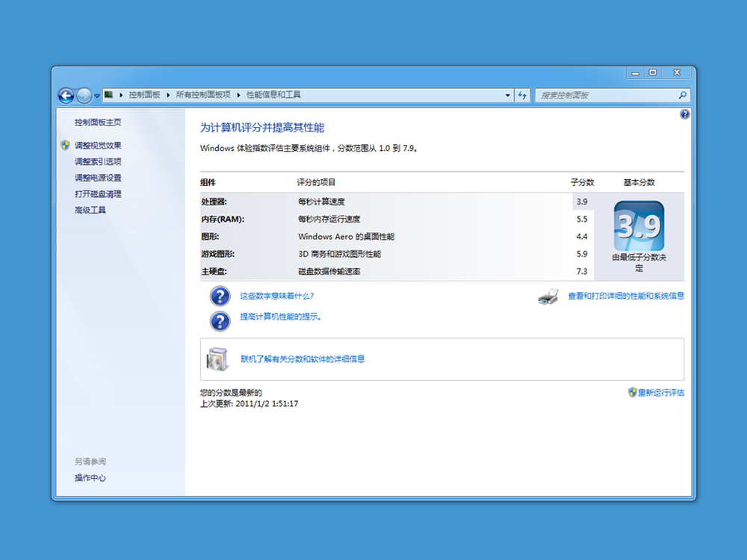Image resolution: width=747 pixels, height=560 pixels.
Task: Click the printer icon
Action: click(x=548, y=296)
